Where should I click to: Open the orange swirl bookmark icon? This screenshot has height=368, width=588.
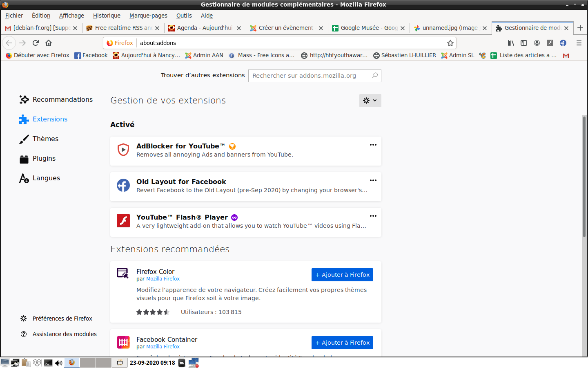click(x=483, y=56)
